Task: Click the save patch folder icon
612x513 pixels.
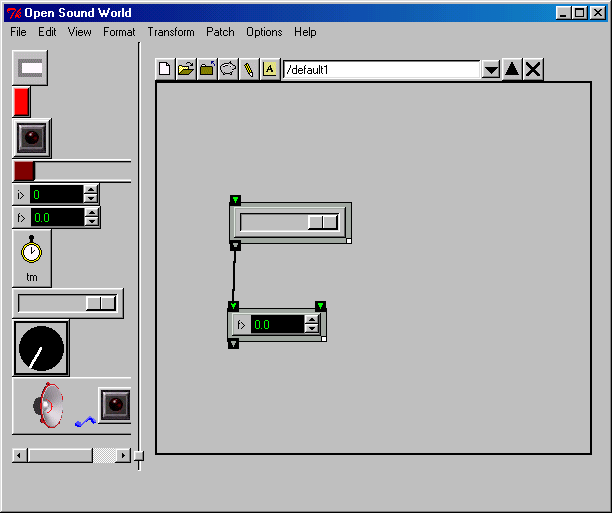Action: point(206,69)
